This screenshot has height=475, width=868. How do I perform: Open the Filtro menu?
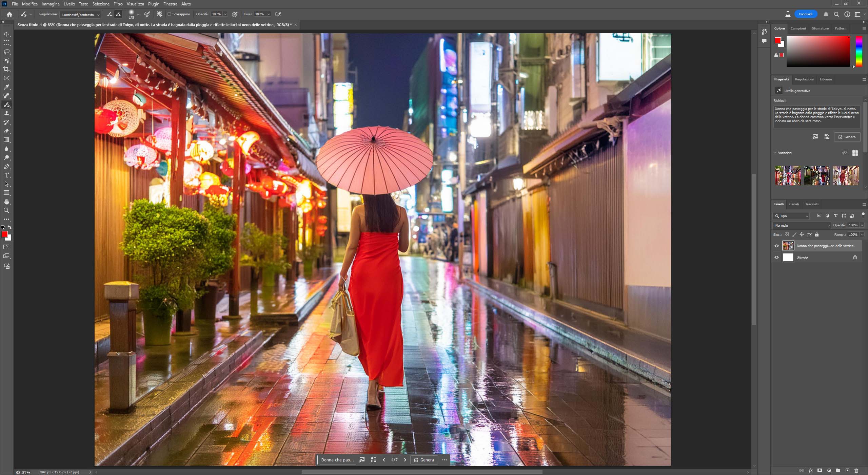[118, 4]
